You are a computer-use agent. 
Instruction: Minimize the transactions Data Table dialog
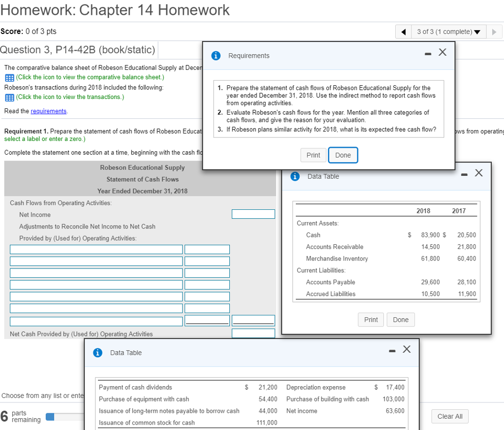pos(392,351)
